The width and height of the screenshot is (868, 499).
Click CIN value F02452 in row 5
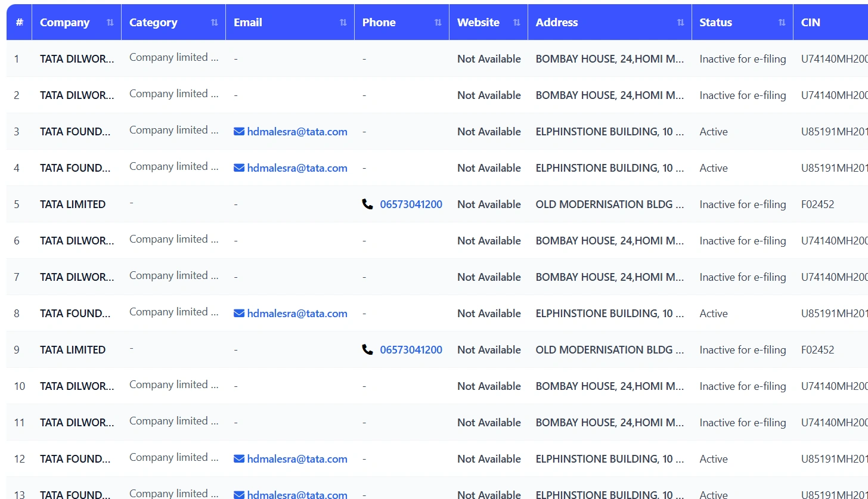tap(818, 204)
